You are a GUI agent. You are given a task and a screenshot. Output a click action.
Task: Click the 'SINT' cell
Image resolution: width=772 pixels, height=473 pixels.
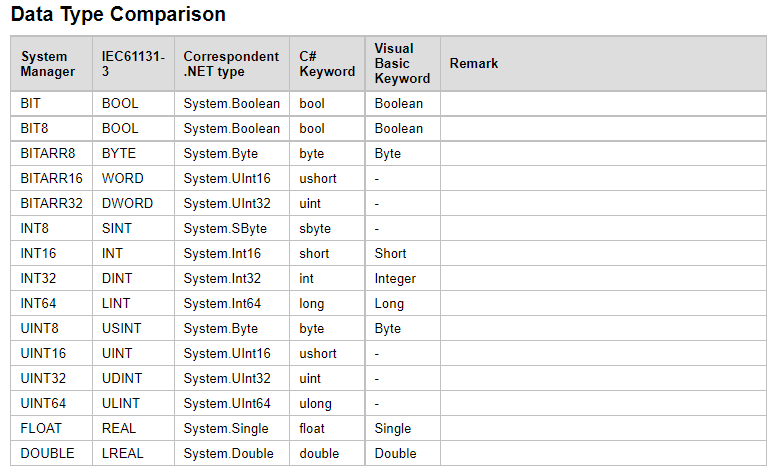[133, 228]
